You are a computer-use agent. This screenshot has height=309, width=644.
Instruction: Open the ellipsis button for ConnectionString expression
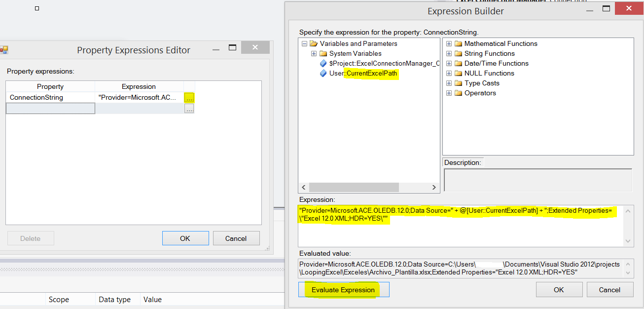[189, 98]
